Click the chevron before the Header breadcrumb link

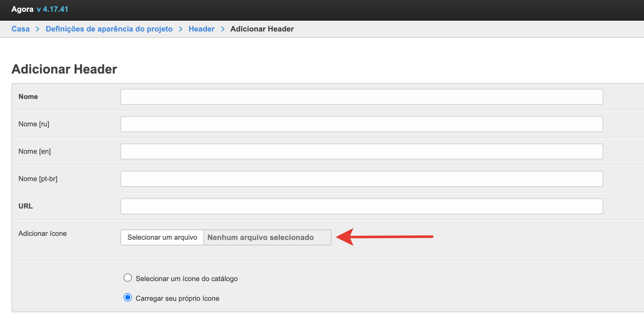(181, 29)
